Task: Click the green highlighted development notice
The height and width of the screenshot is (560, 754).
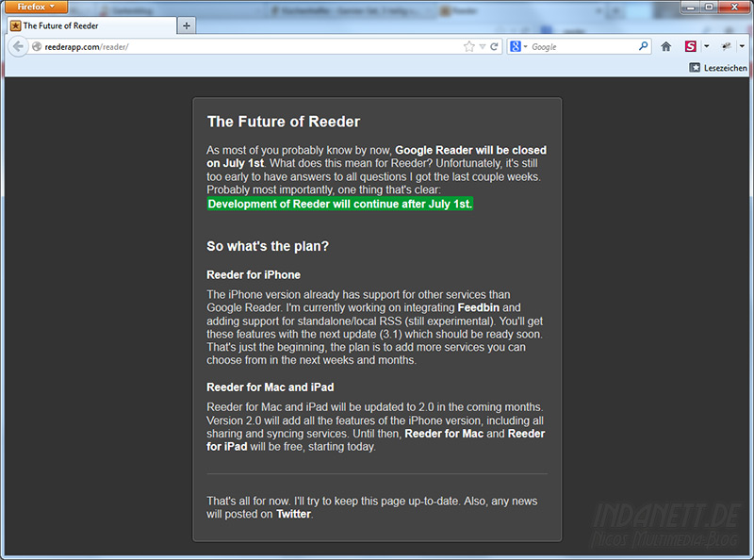Action: coord(340,204)
